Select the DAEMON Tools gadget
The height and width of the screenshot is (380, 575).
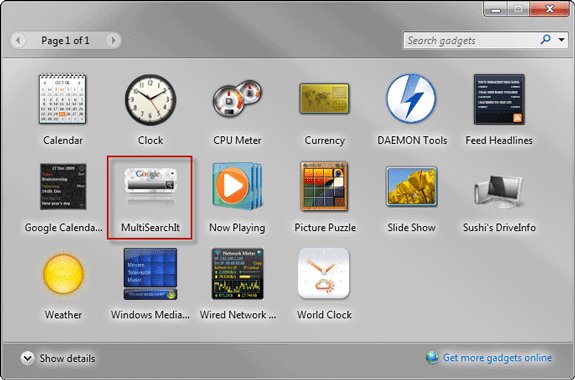coord(411,98)
